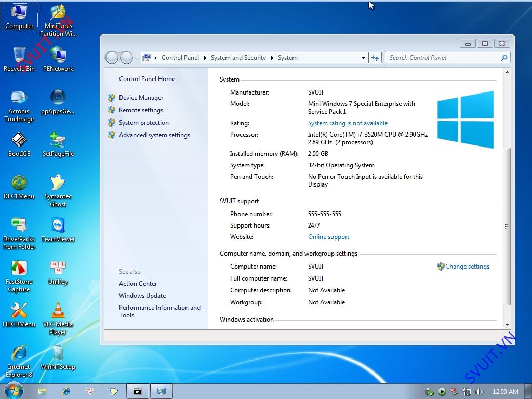Viewport: 532px width, 399px height.
Task: Open DriverPacks from Folder desktop icon
Action: (19, 233)
